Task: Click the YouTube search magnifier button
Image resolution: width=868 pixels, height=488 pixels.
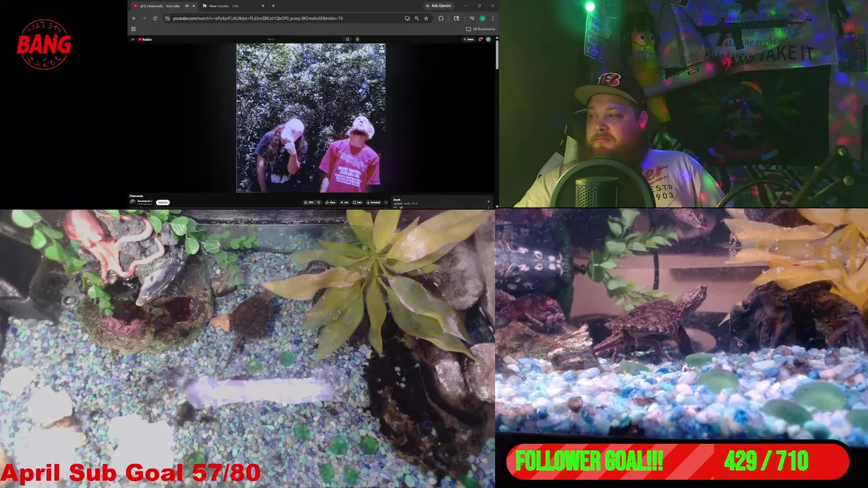Action: [x=347, y=39]
